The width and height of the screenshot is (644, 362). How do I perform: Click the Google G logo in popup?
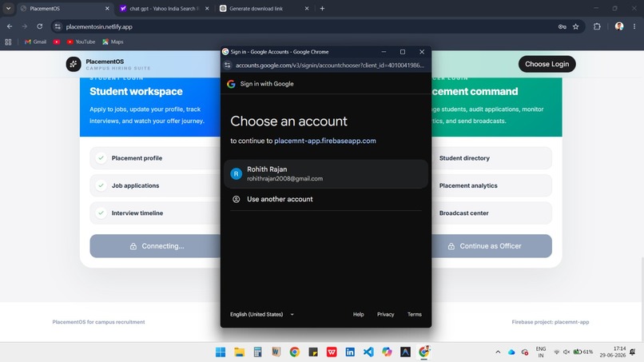click(231, 84)
